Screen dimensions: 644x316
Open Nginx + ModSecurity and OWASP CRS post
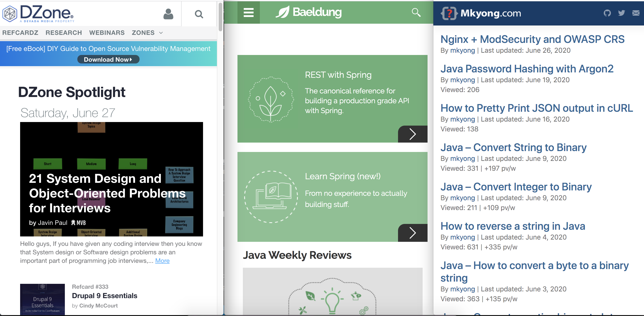(532, 39)
